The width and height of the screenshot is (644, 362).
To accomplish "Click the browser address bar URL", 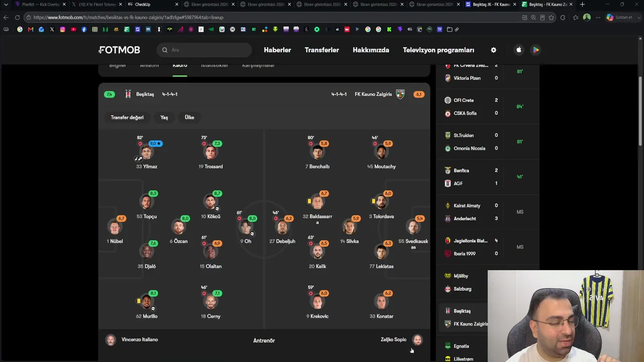I will [128, 17].
